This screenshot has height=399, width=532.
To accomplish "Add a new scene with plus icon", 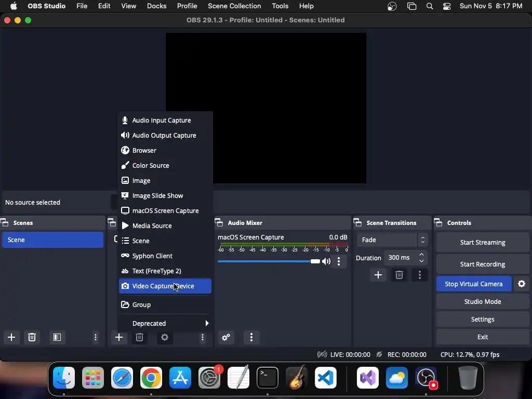I will pos(11,337).
